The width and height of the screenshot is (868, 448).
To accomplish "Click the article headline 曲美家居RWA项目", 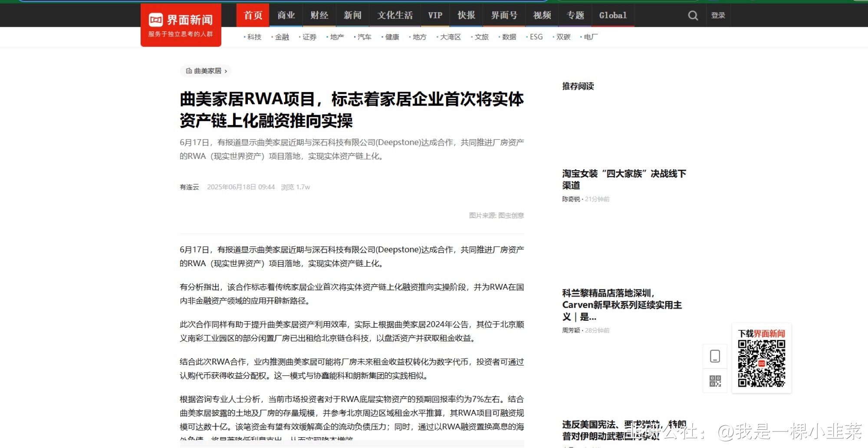I will click(x=352, y=110).
